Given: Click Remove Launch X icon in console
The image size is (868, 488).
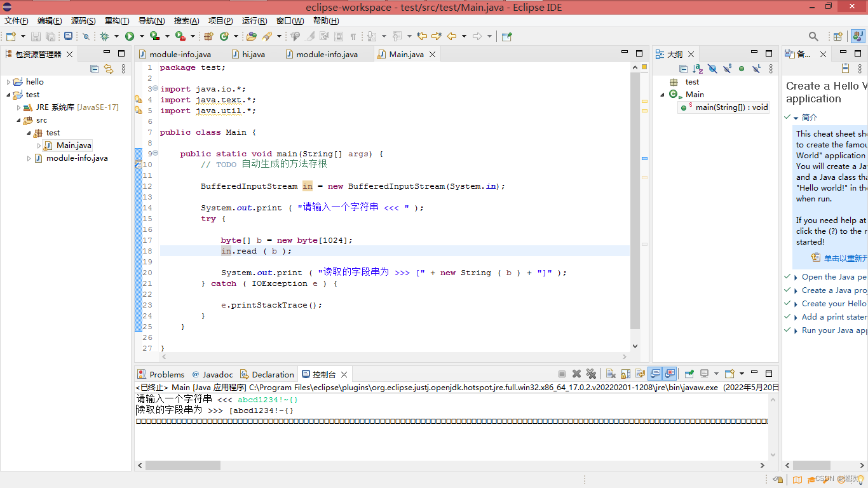Looking at the screenshot, I should pos(576,374).
